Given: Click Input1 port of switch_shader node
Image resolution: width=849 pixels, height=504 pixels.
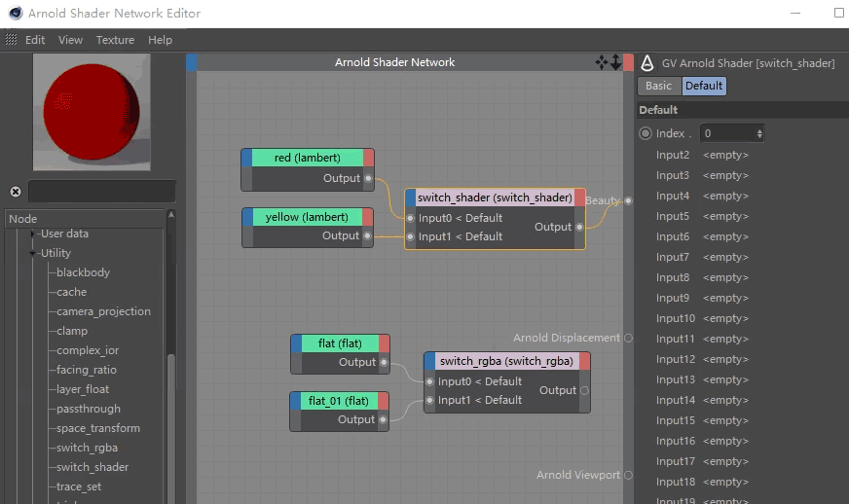Looking at the screenshot, I should tap(411, 236).
